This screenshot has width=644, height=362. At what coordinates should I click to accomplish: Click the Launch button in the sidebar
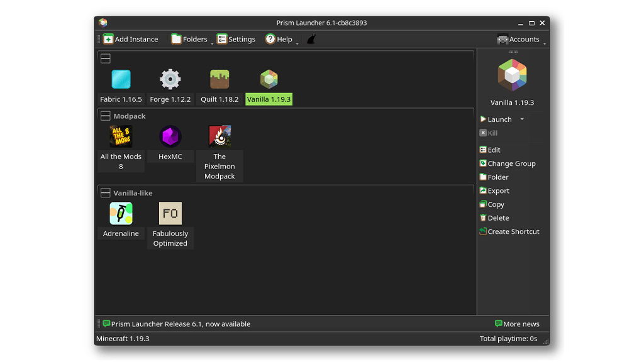click(x=496, y=119)
